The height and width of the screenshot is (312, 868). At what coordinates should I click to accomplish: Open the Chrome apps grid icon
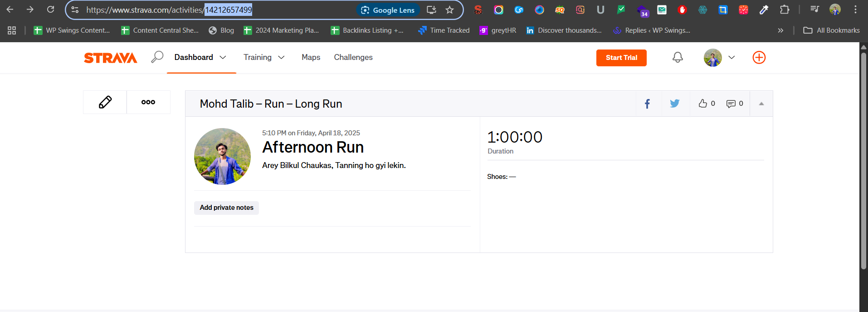pyautogui.click(x=12, y=30)
